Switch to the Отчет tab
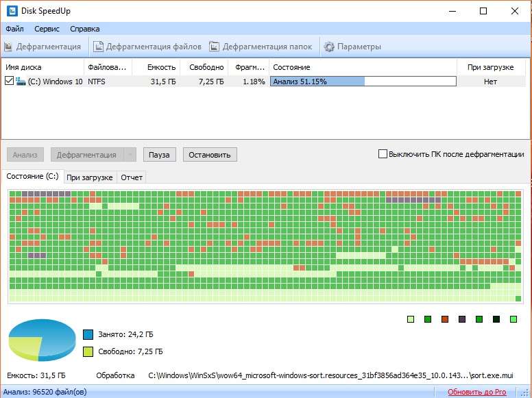 click(x=132, y=177)
